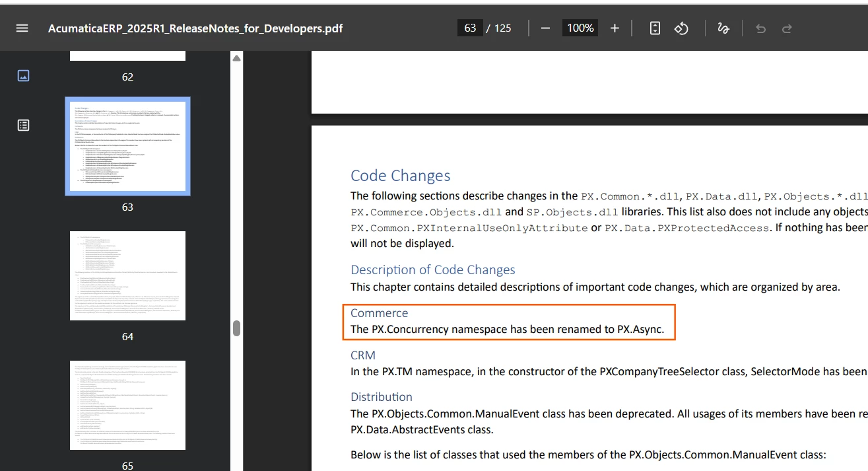This screenshot has height=471, width=868.
Task: Open thumbnails view in sidebar
Action: point(23,75)
